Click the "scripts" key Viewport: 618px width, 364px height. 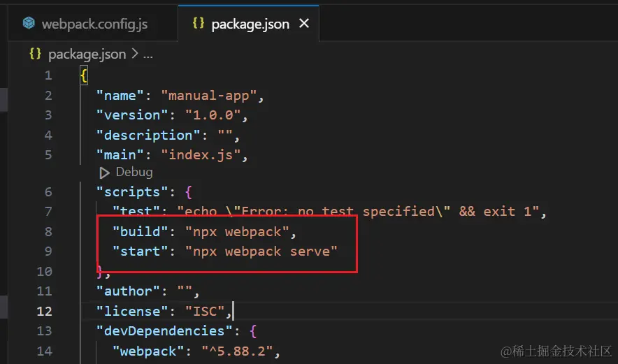tap(132, 192)
